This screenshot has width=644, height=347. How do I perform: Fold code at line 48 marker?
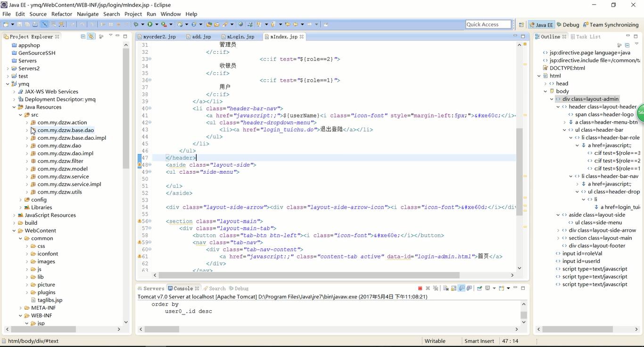150,165
